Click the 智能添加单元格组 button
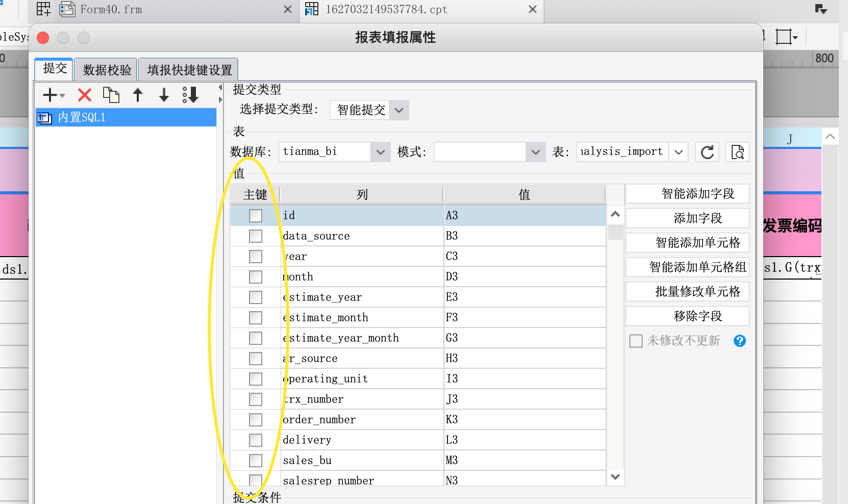The height and width of the screenshot is (504, 848). tap(687, 267)
